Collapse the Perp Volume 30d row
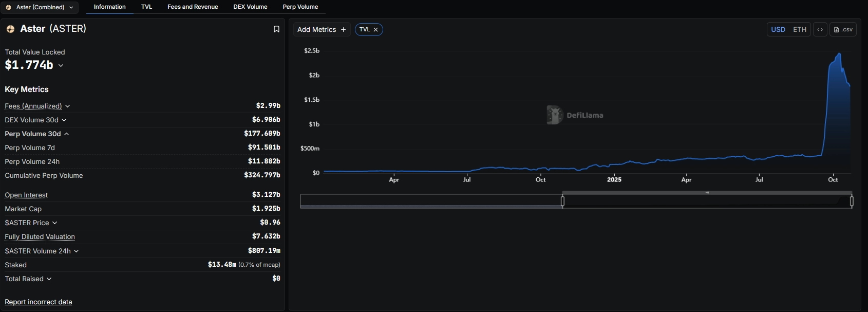868x312 pixels. 67,134
